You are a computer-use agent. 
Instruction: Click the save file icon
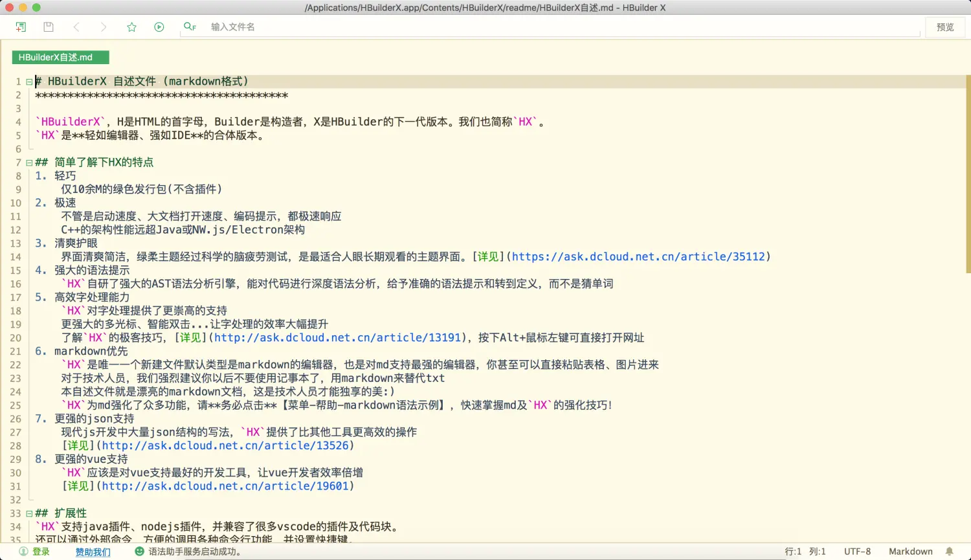pyautogui.click(x=48, y=27)
